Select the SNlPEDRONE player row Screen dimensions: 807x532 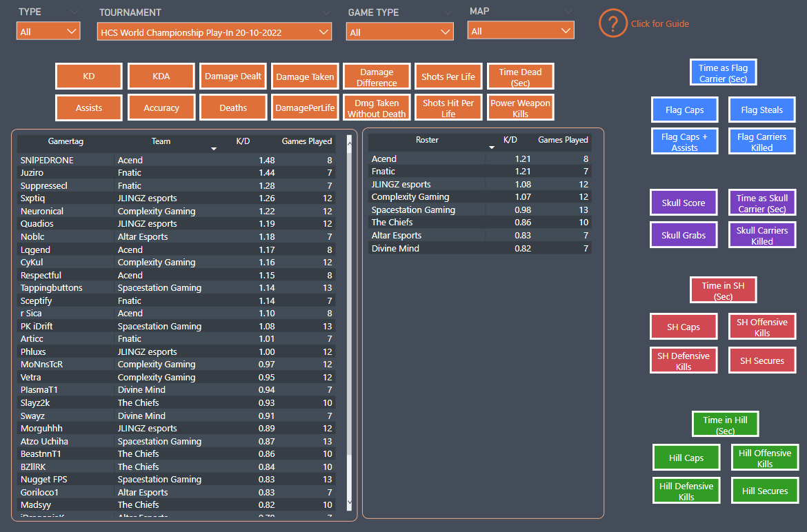176,160
